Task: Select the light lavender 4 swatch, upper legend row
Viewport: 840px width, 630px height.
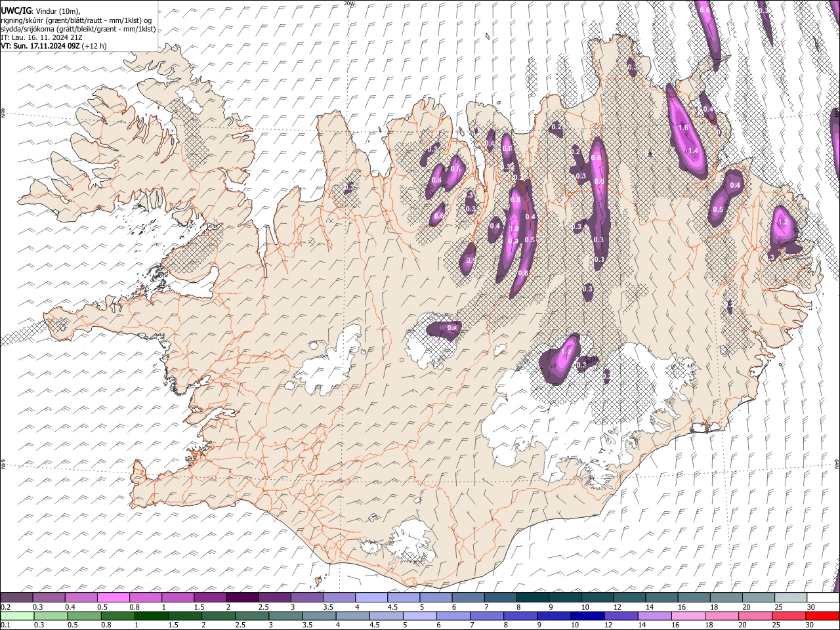Action: (370, 598)
